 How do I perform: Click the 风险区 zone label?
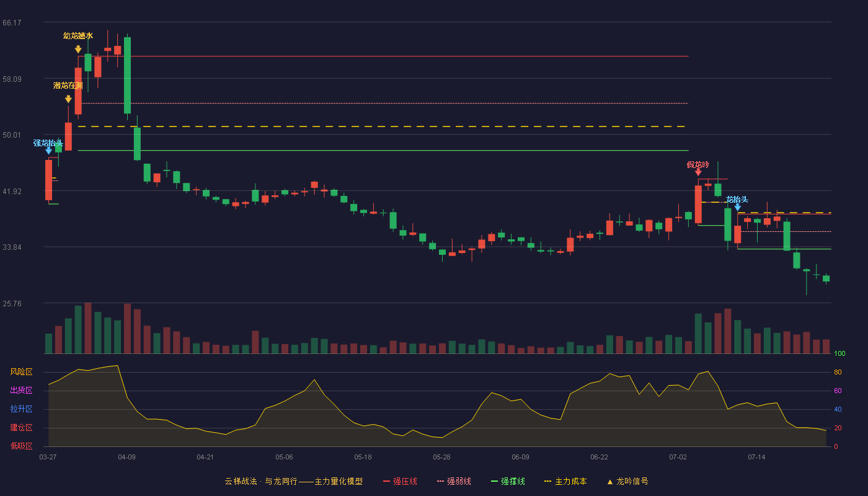[x=21, y=372]
